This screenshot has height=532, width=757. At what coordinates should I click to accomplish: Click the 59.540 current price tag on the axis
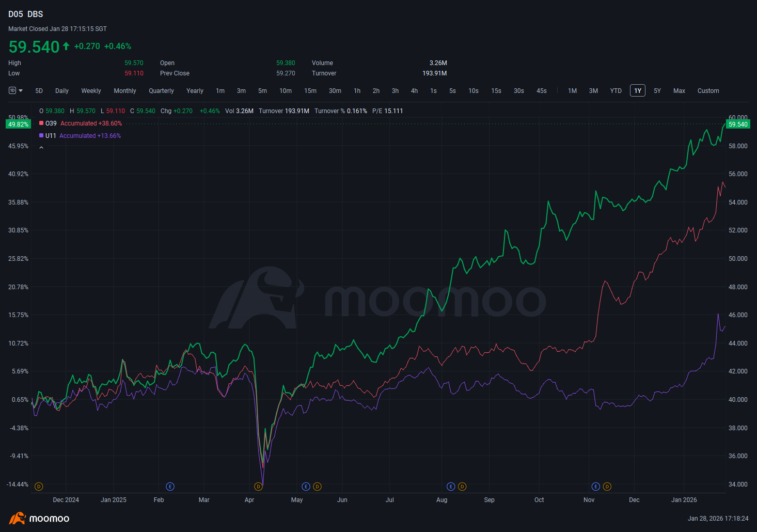click(738, 124)
